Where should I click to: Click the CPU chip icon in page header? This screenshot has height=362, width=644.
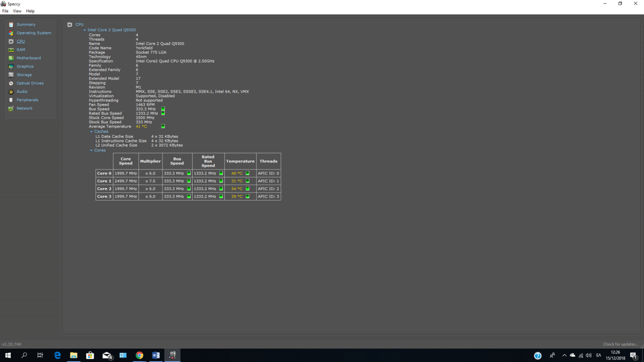tap(69, 25)
